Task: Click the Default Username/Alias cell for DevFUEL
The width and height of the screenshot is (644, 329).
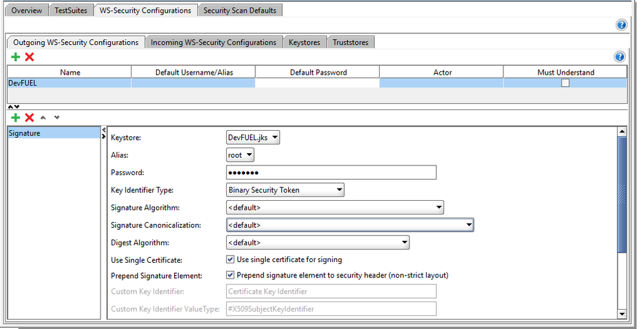Action: coord(193,83)
